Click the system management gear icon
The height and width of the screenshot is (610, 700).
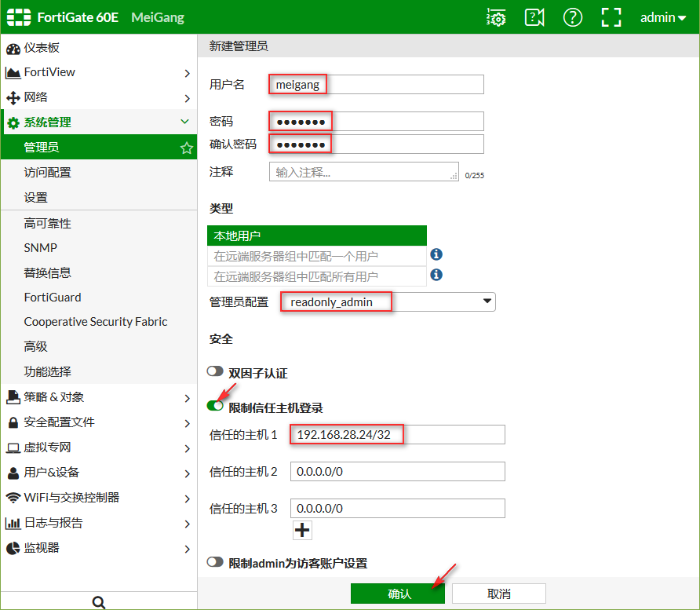13,122
